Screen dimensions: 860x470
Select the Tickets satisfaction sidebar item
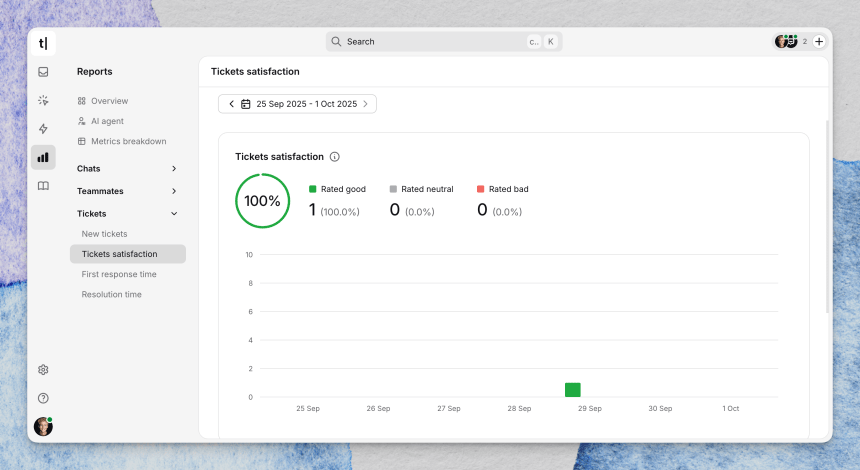(128, 254)
